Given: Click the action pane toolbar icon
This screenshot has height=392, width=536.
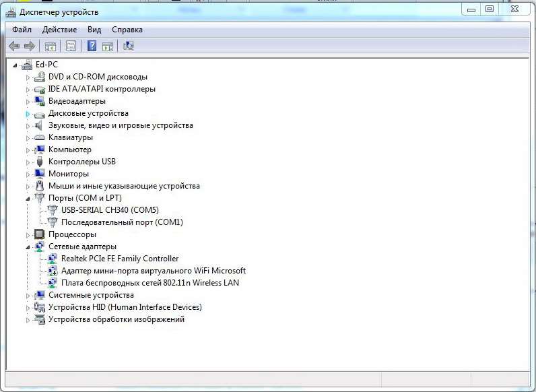Looking at the screenshot, I should 107,46.
